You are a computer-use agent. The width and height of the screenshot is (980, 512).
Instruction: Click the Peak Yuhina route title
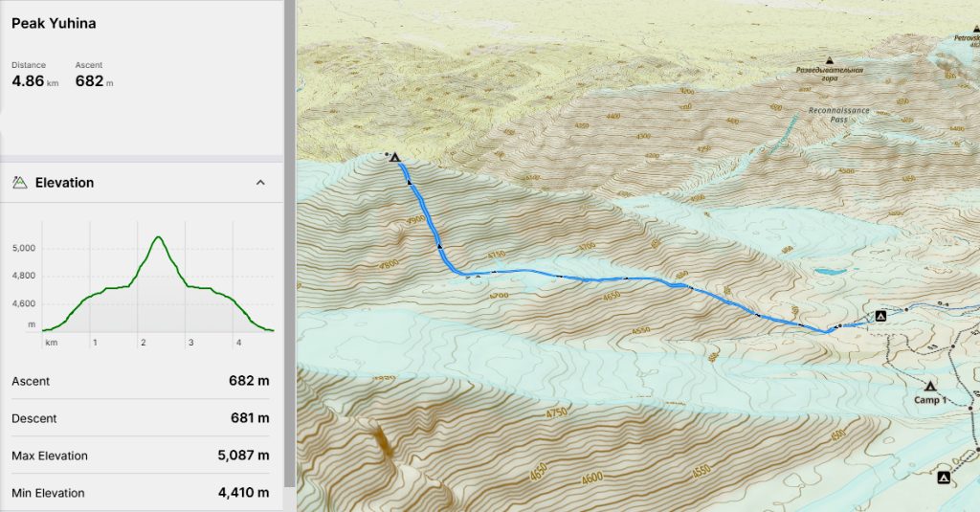(54, 23)
